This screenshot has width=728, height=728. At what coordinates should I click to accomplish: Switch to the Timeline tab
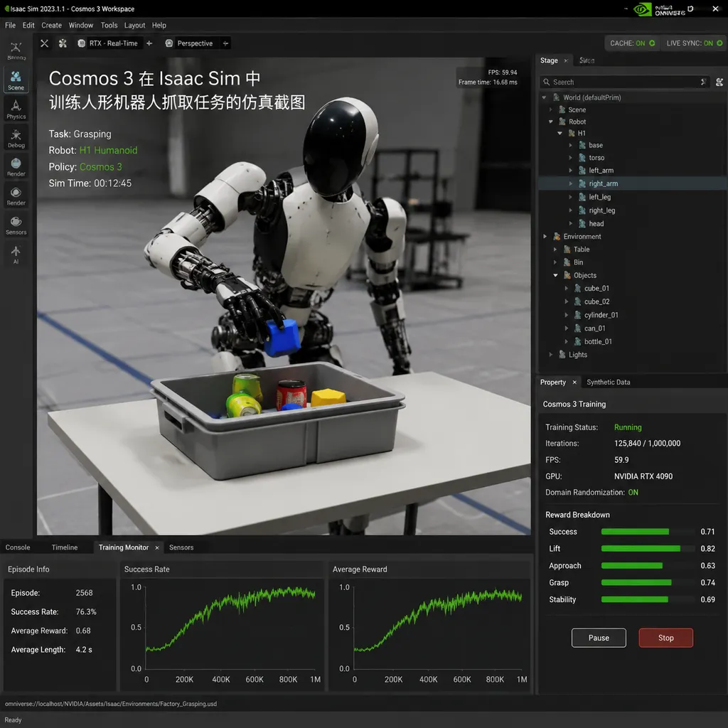click(65, 547)
